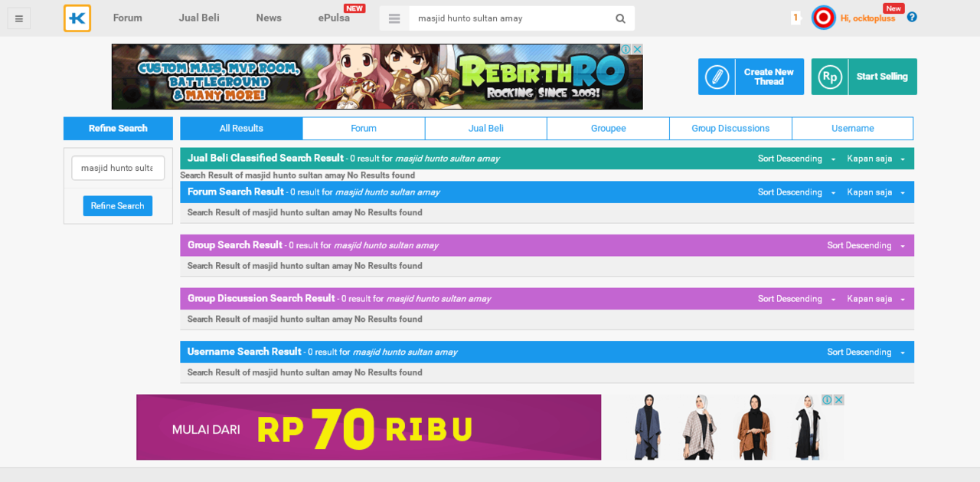Switch to Jual Beli results tab

click(x=486, y=128)
